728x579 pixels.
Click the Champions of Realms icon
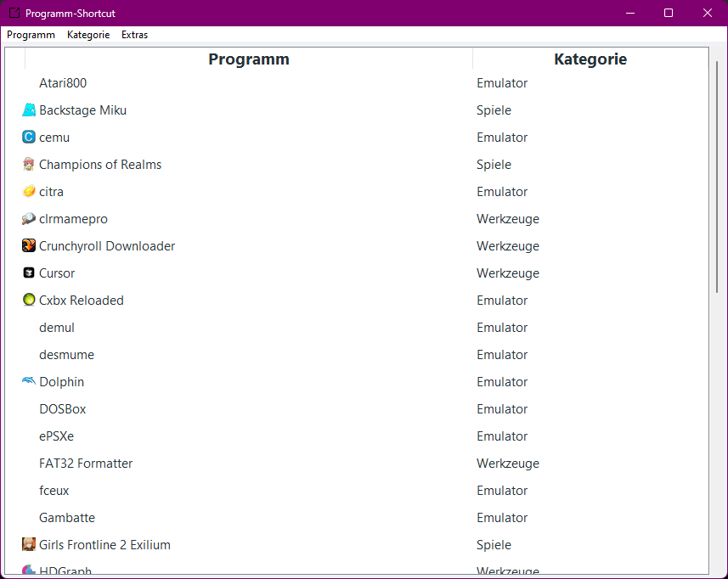29,165
